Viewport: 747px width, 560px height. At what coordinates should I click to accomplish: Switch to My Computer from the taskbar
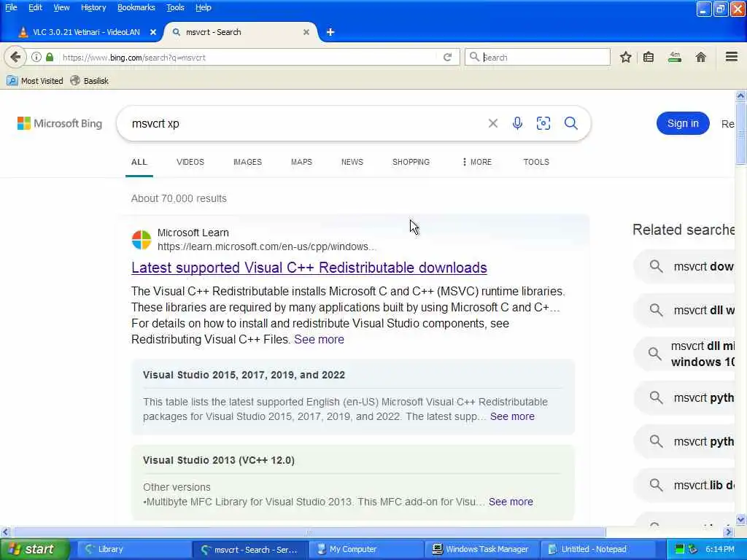click(366, 549)
